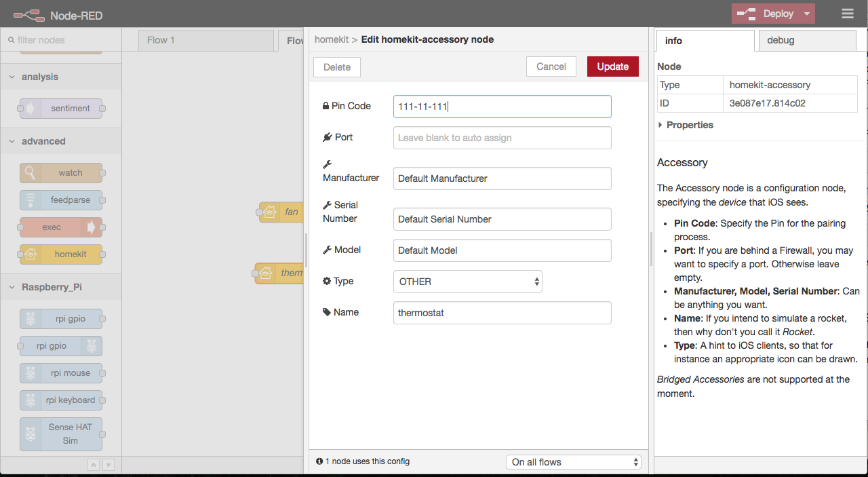
Task: Collapse the advanced palette category
Action: click(x=61, y=141)
